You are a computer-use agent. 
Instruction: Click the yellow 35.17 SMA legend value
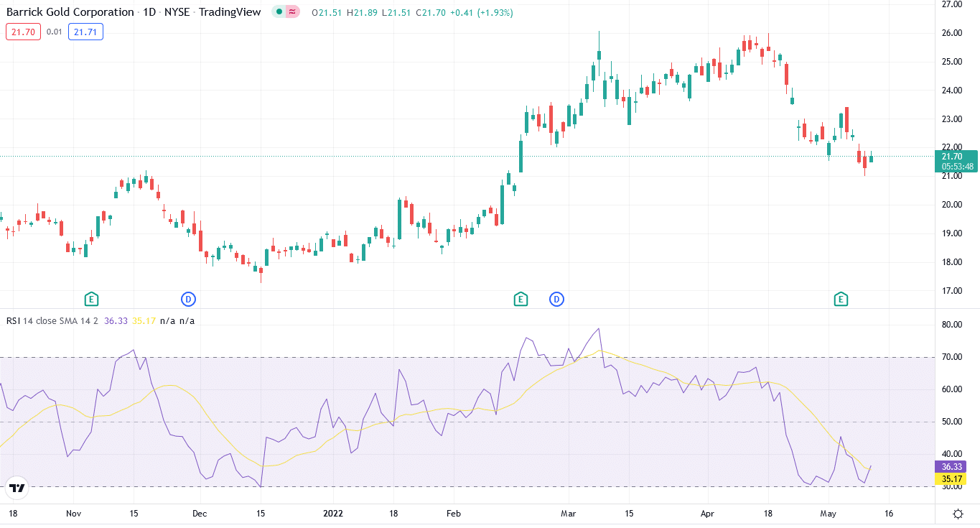(x=144, y=321)
